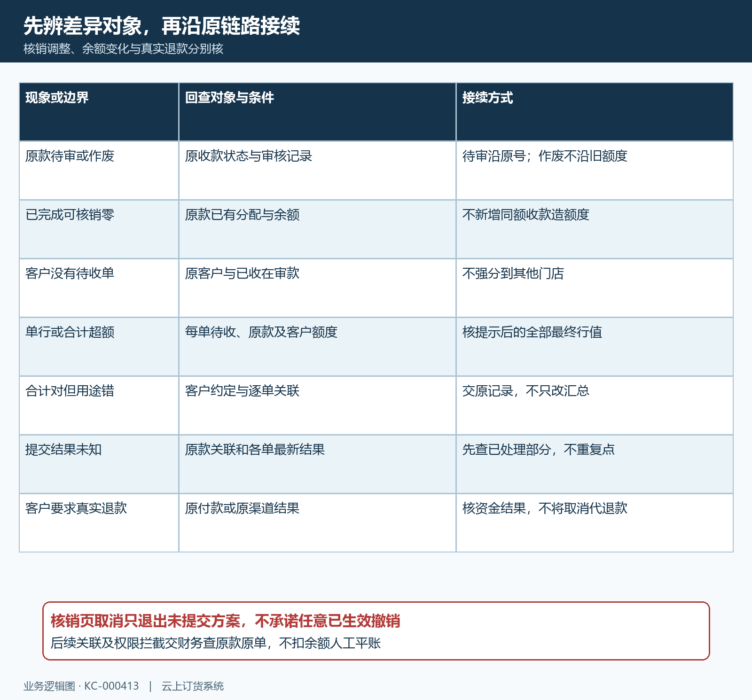Click footer text "云上订货系统"
752x700 pixels.
193,686
